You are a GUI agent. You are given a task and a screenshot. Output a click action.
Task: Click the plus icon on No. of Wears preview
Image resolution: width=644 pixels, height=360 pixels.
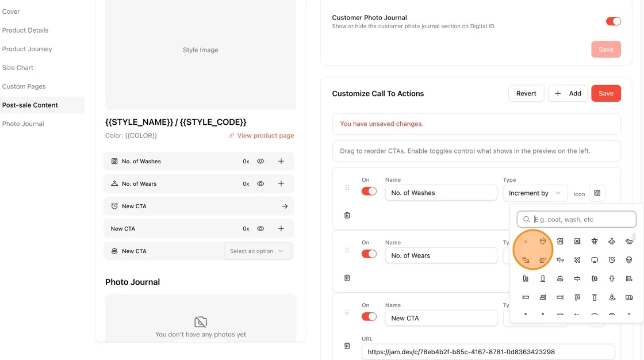(281, 183)
